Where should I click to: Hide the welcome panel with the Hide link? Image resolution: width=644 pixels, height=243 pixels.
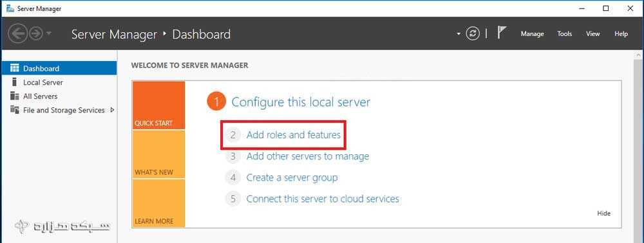(x=604, y=213)
